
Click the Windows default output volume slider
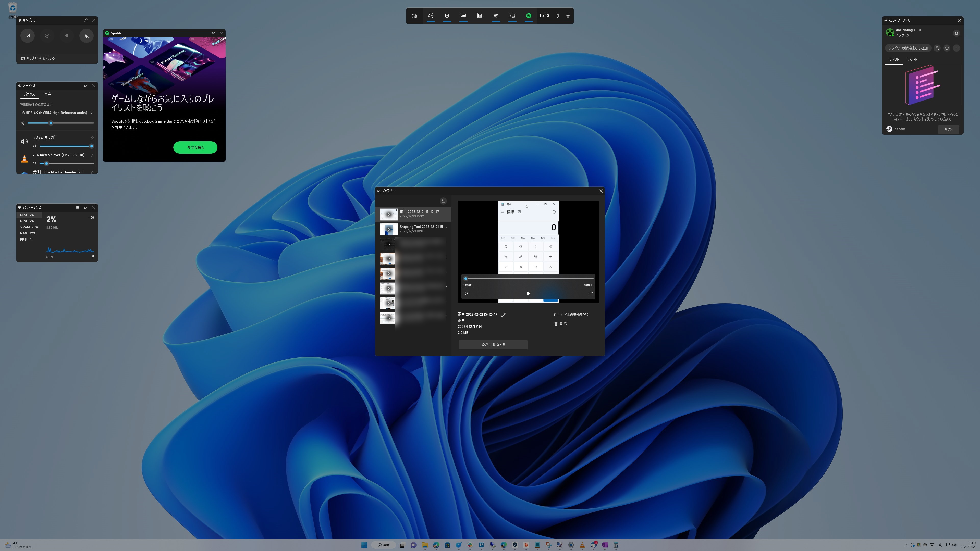click(x=61, y=123)
